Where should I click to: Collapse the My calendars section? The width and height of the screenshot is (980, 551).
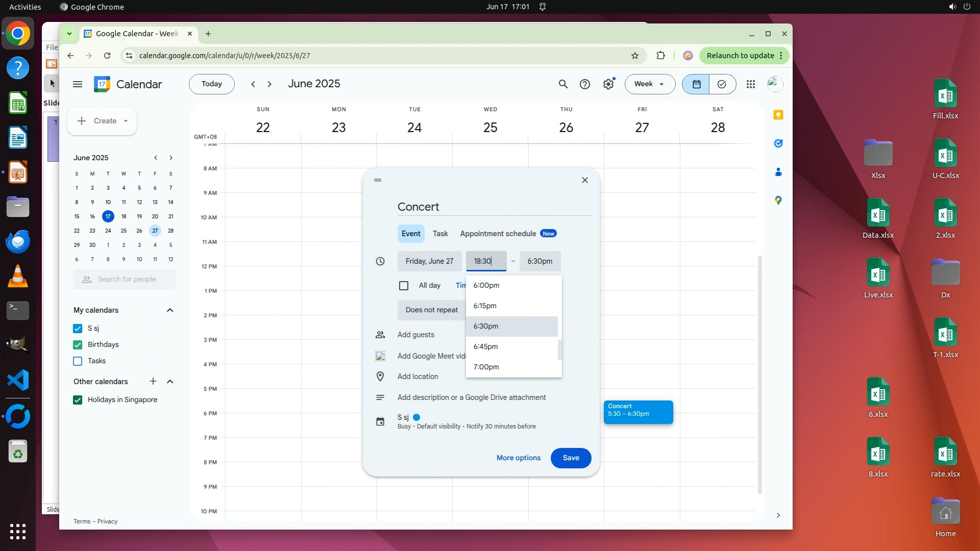(170, 310)
